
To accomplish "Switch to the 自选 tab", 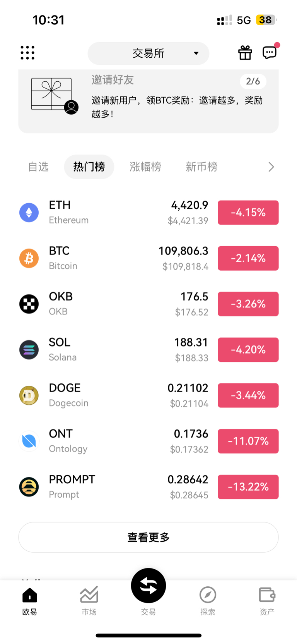I will tap(38, 167).
